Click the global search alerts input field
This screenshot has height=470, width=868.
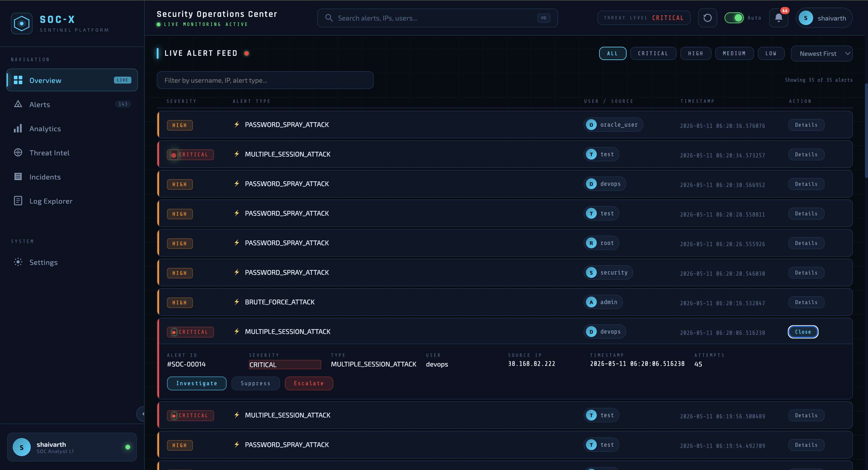tap(437, 18)
